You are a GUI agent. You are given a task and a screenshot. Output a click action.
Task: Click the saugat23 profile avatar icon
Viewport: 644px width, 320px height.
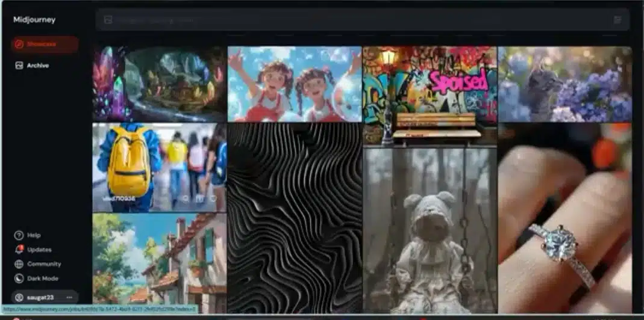pyautogui.click(x=19, y=297)
